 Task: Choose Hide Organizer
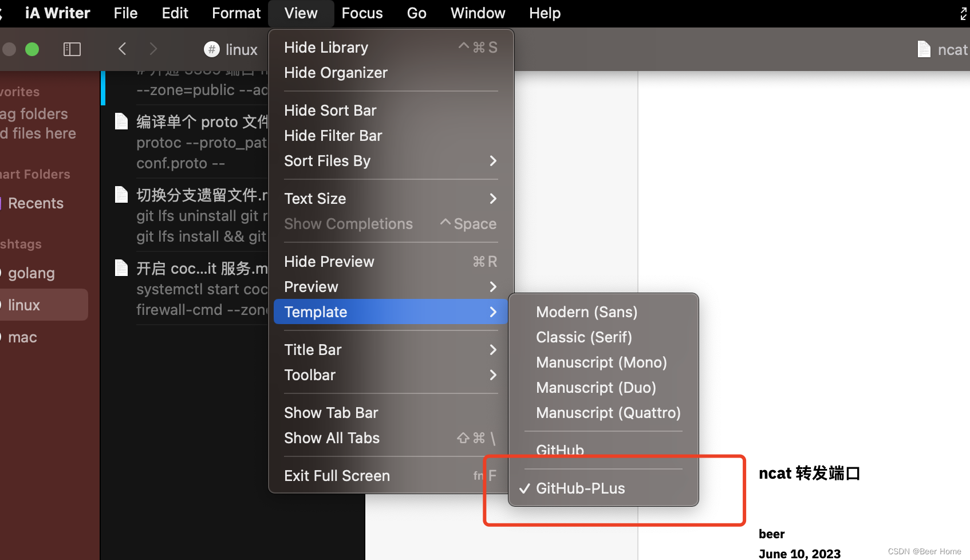(x=391, y=73)
